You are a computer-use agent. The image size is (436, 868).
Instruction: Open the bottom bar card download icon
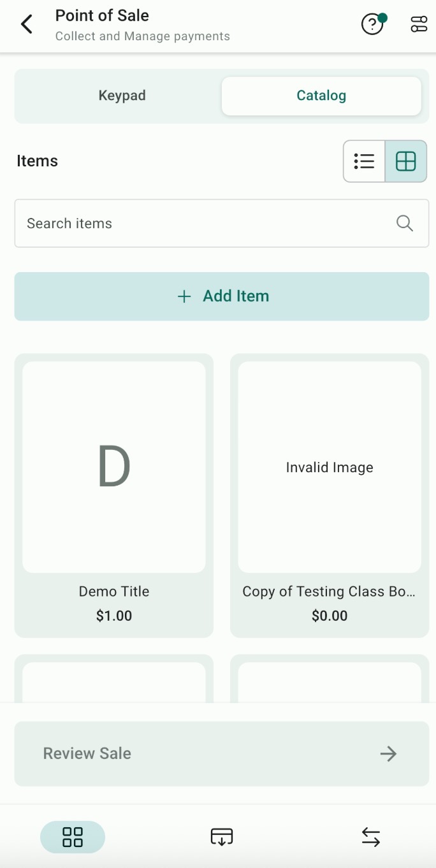pos(222,837)
